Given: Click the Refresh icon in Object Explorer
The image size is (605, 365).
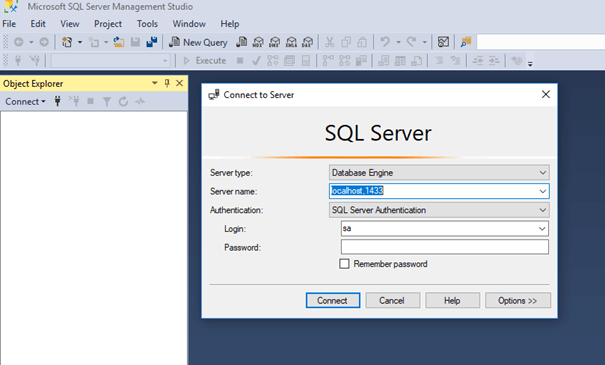Looking at the screenshot, I should click(x=123, y=101).
